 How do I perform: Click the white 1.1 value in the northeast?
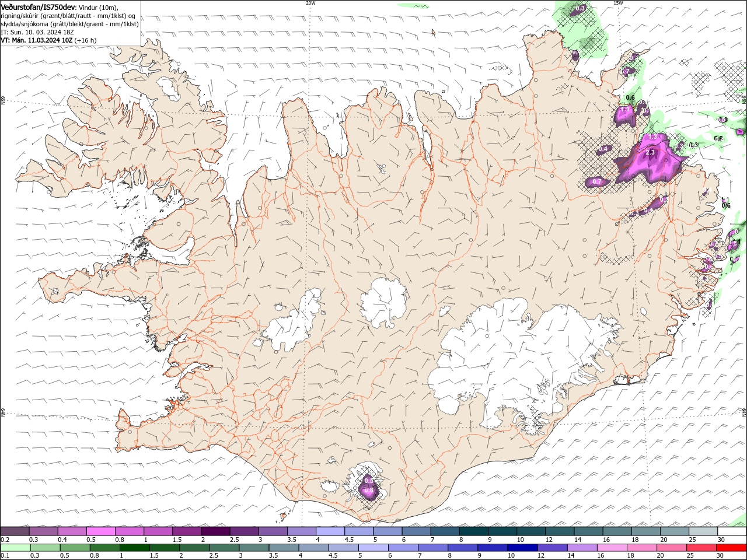[624, 109]
